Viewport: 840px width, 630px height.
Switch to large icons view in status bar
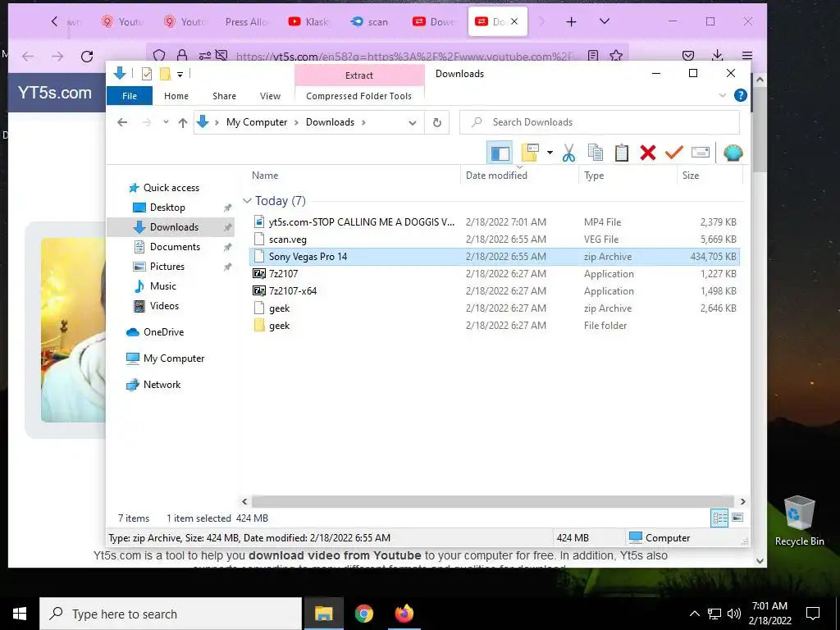point(737,518)
